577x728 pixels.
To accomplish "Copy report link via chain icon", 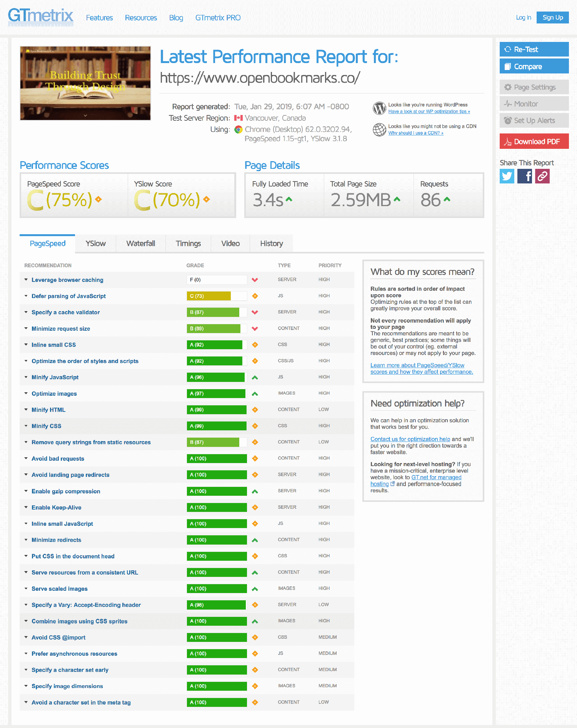I will tap(542, 176).
